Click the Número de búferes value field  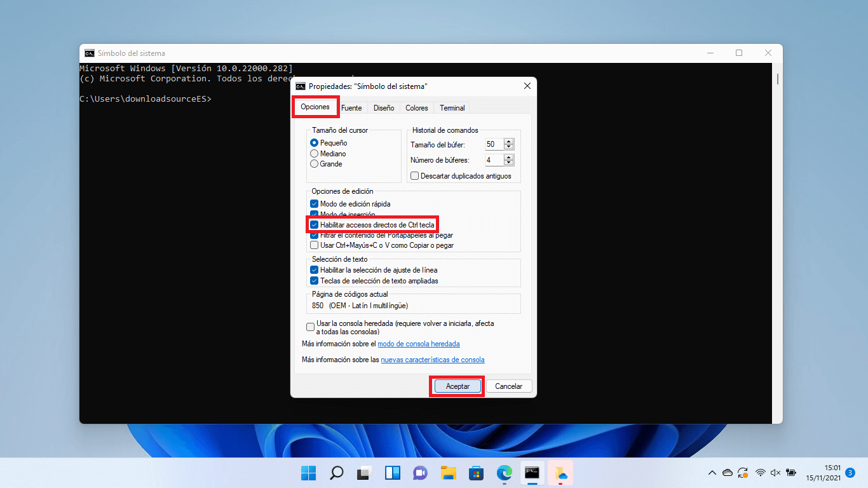click(494, 160)
